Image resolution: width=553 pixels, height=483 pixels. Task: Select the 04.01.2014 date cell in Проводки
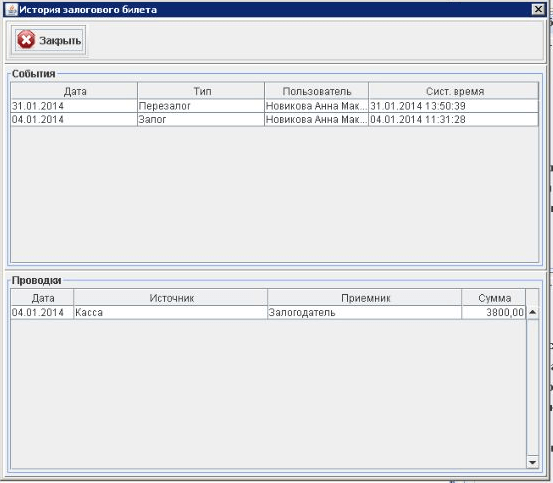click(x=42, y=313)
